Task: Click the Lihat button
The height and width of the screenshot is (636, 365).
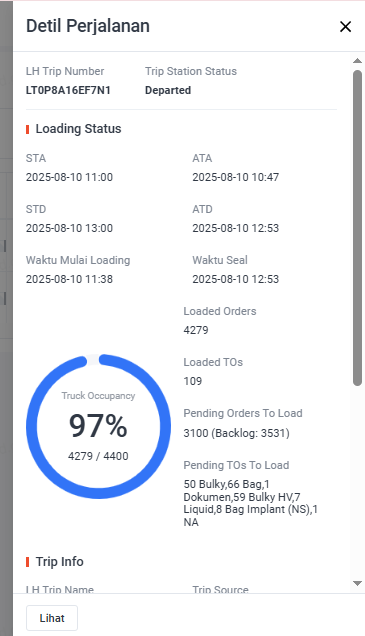Action: click(52, 618)
